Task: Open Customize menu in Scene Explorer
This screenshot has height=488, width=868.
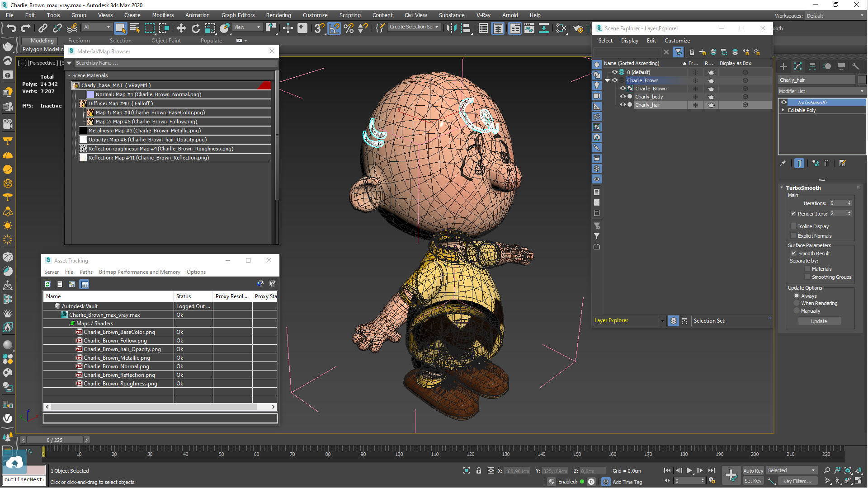Action: point(677,41)
